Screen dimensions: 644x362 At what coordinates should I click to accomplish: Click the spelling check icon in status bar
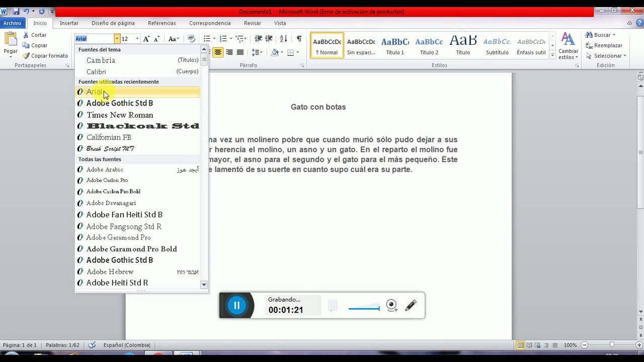click(92, 345)
